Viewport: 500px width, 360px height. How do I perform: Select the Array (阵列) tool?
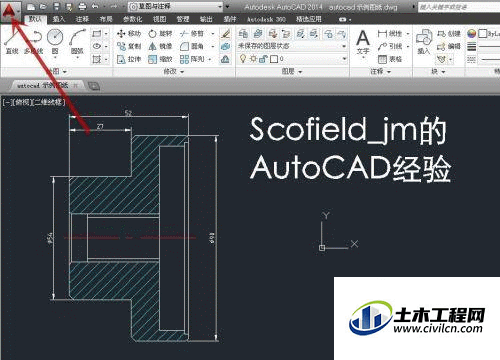click(x=192, y=59)
